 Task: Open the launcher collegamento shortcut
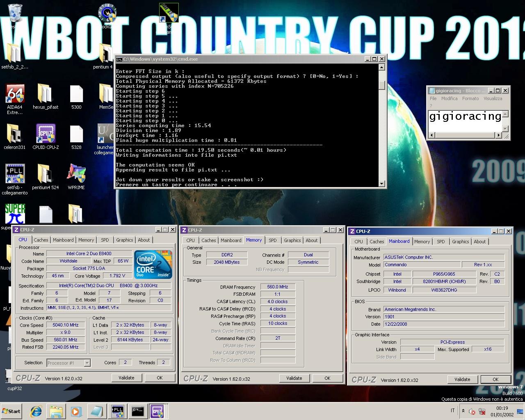[106, 139]
